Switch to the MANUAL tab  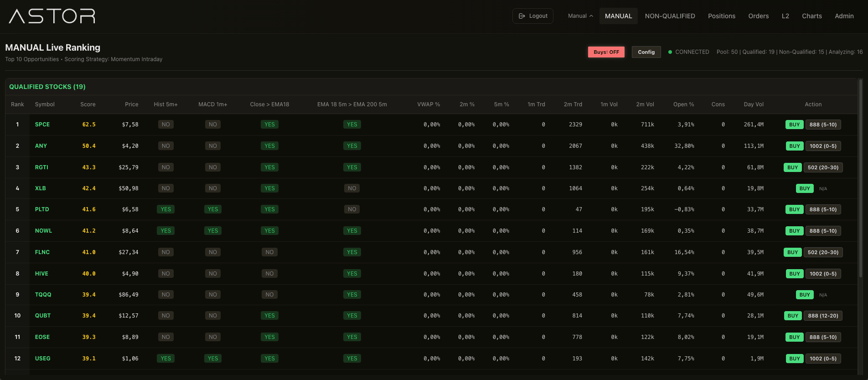618,16
